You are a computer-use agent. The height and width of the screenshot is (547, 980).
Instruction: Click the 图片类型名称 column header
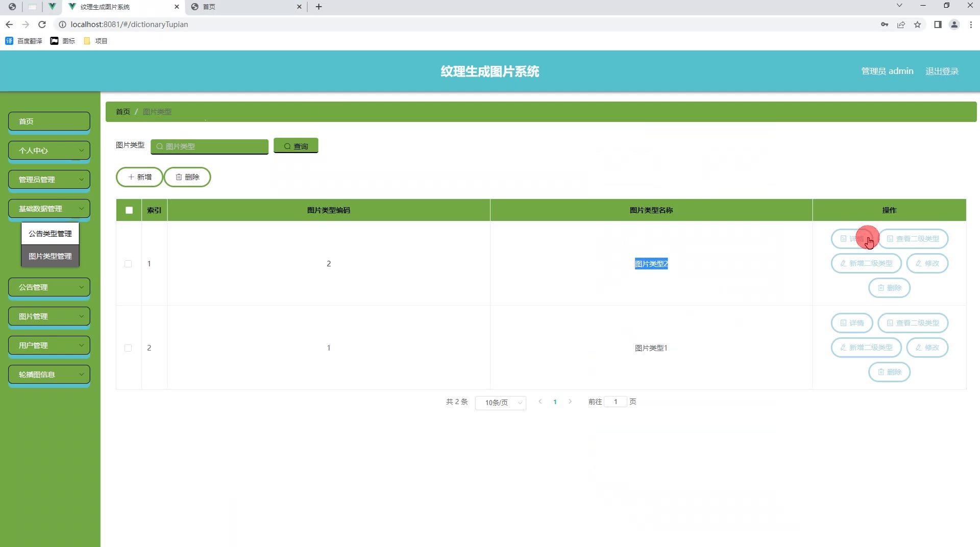(651, 210)
